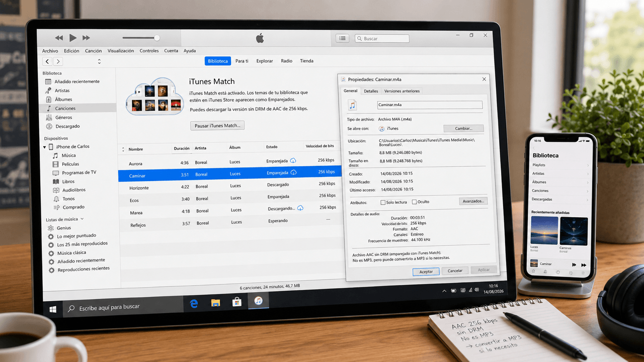644x362 pixels.
Task: Go forward with the right arrow button
Action: pyautogui.click(x=58, y=61)
